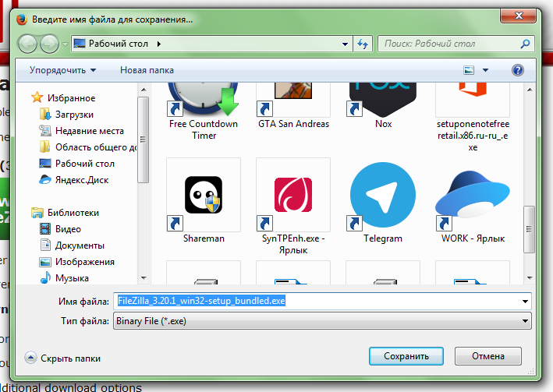Click the Forward navigation arrow
This screenshot has height=392, width=553.
[x=49, y=44]
